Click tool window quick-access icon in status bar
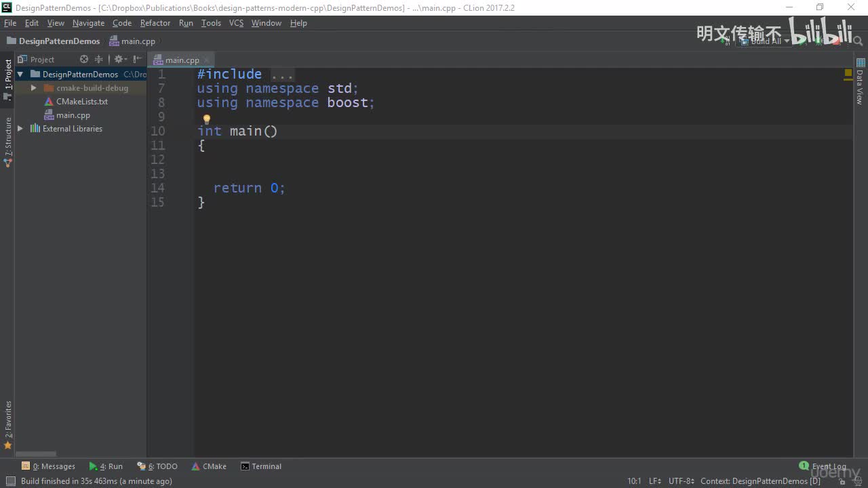The height and width of the screenshot is (488, 868). (x=10, y=481)
